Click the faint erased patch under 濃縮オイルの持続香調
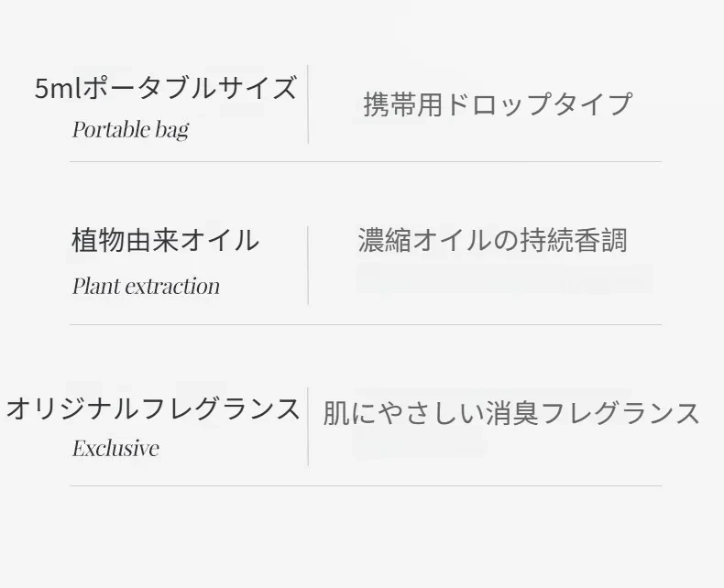Screen dimensions: 724x588 click(504, 278)
